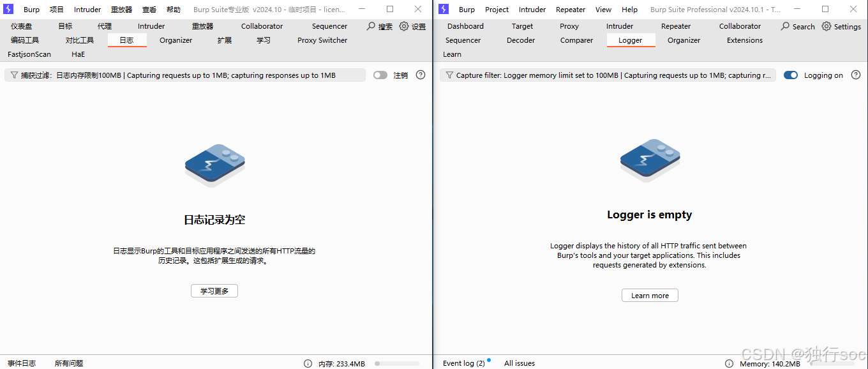Switch to the 代理 tab

click(x=105, y=26)
